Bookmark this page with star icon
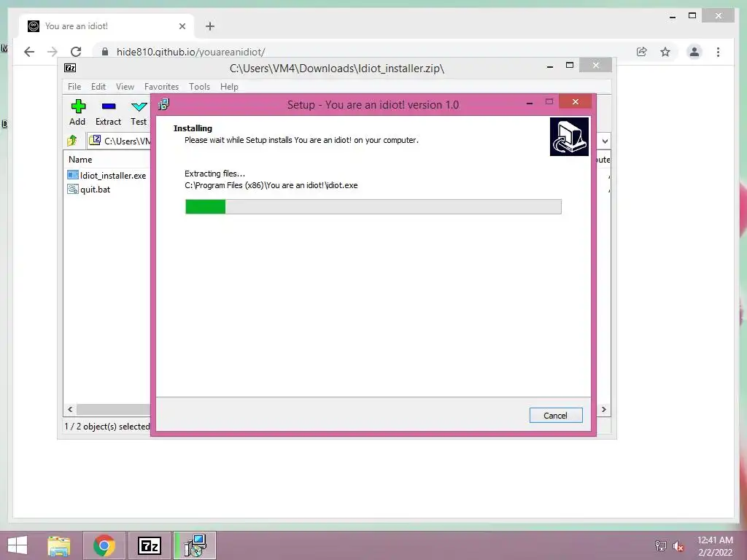 point(665,52)
